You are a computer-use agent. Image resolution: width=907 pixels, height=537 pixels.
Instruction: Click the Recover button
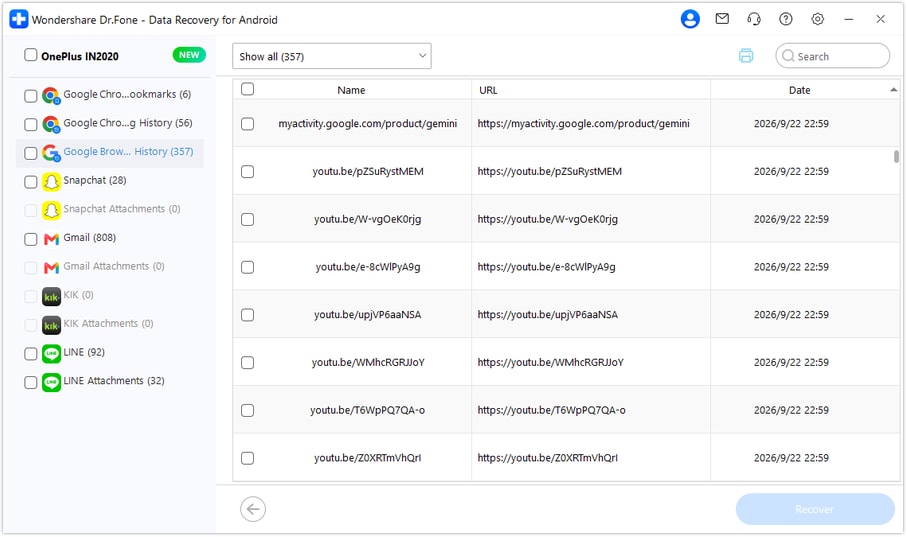tap(815, 509)
